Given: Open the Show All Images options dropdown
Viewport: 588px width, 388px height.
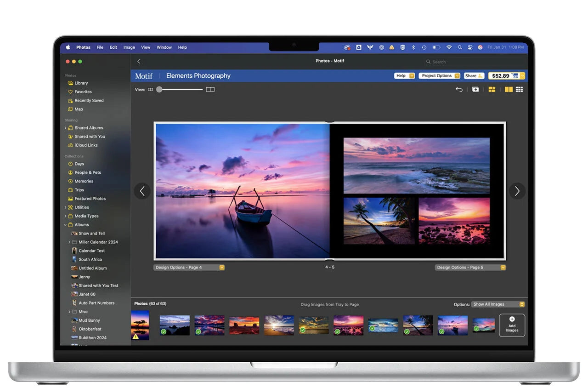Looking at the screenshot, I should click(498, 304).
